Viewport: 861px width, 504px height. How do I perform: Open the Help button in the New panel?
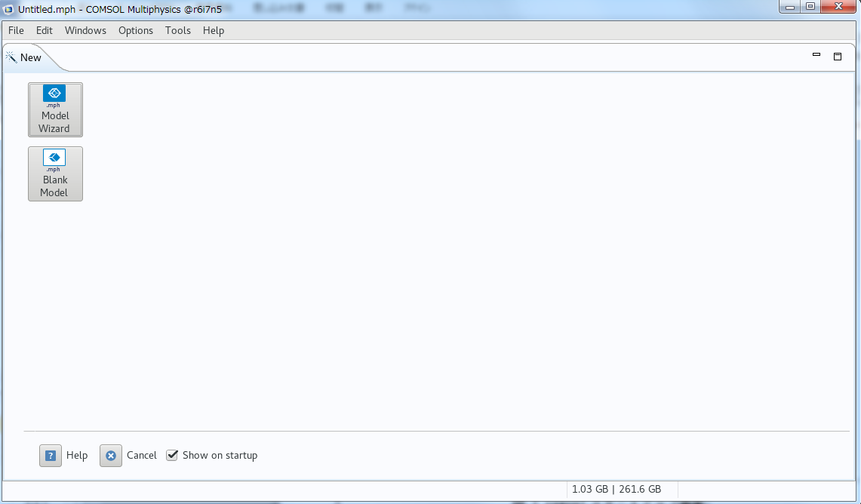click(51, 456)
